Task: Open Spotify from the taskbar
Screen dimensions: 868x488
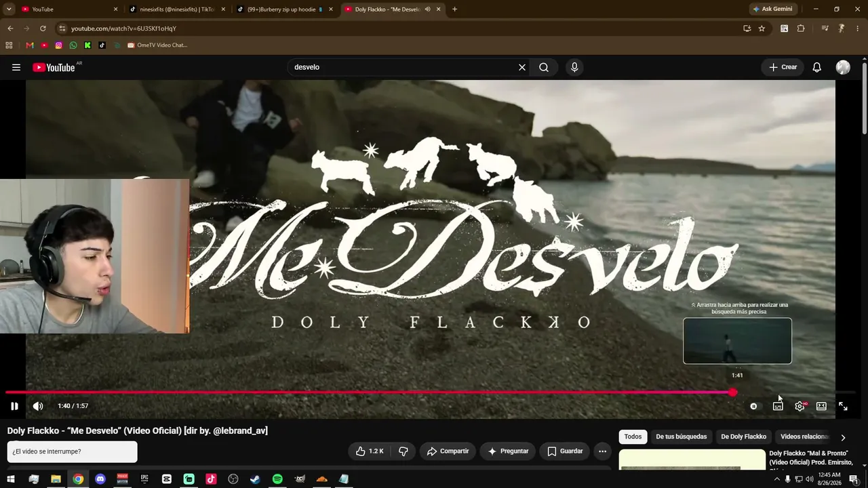Action: point(277,479)
